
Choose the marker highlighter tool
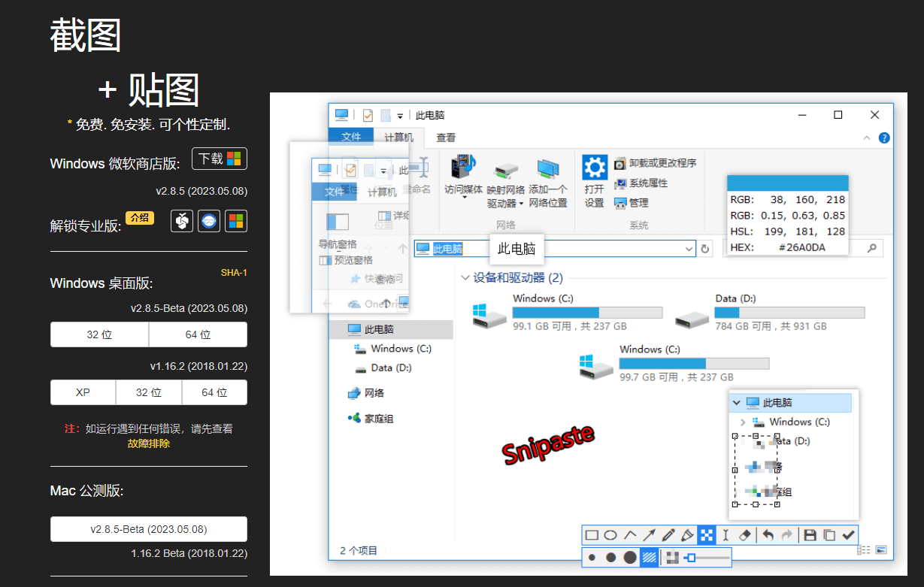(x=688, y=534)
